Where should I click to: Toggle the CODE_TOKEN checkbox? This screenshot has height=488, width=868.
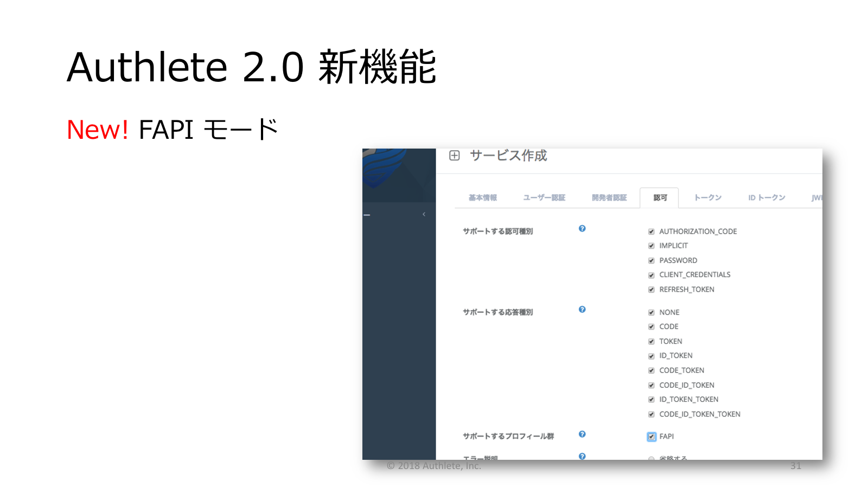tap(652, 371)
